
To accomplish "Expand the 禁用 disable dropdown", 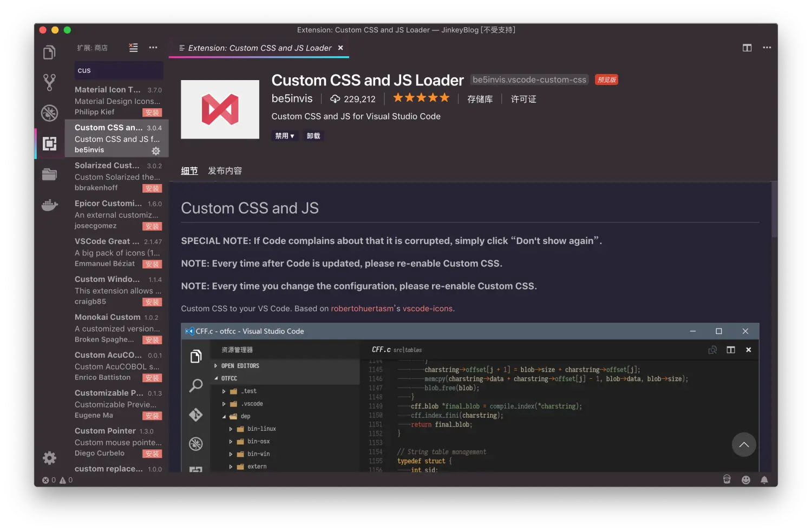I will [x=284, y=136].
